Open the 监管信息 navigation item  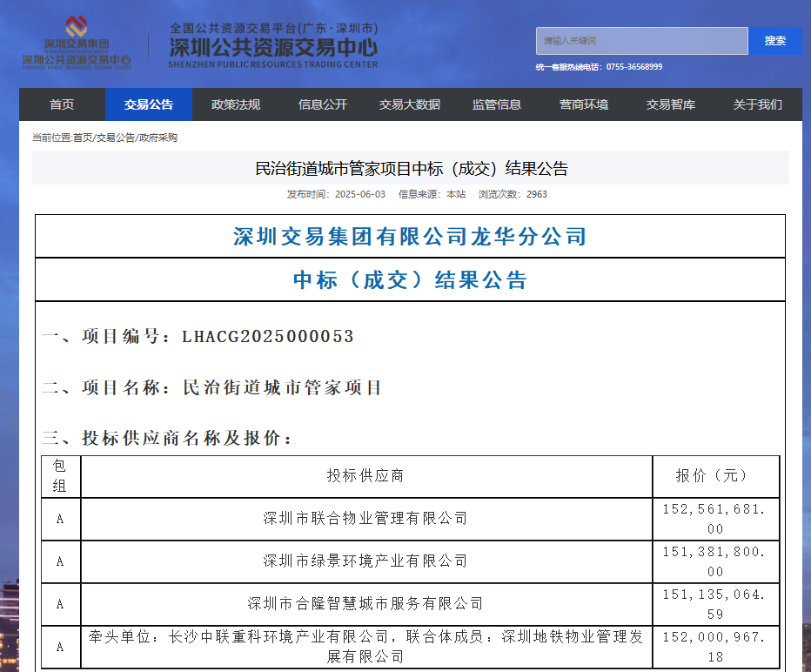(497, 104)
